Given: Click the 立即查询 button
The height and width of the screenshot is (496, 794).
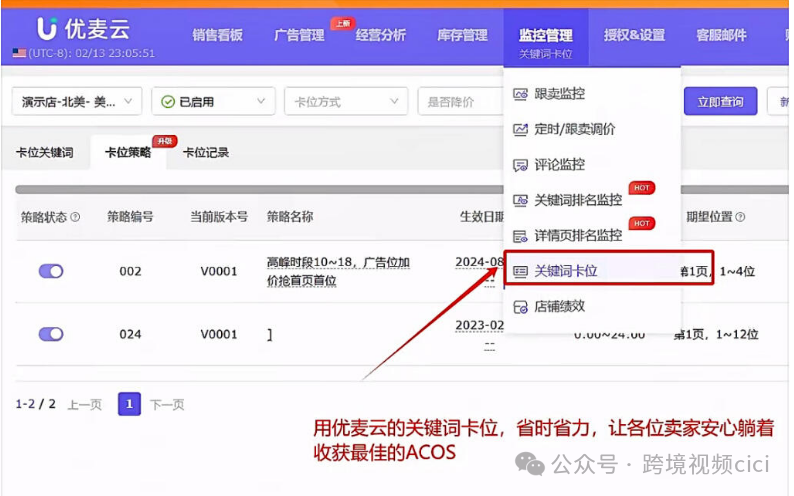Looking at the screenshot, I should coord(721,101).
